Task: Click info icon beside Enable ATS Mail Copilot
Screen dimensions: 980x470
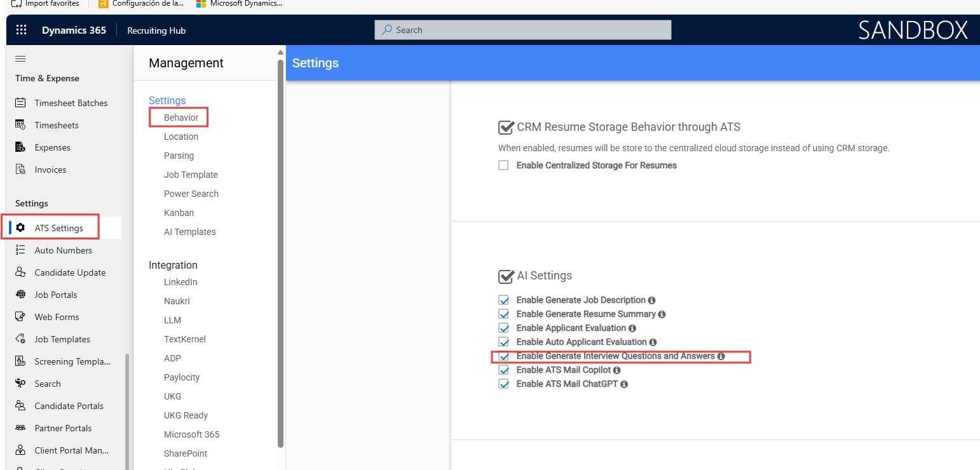Action: point(617,370)
